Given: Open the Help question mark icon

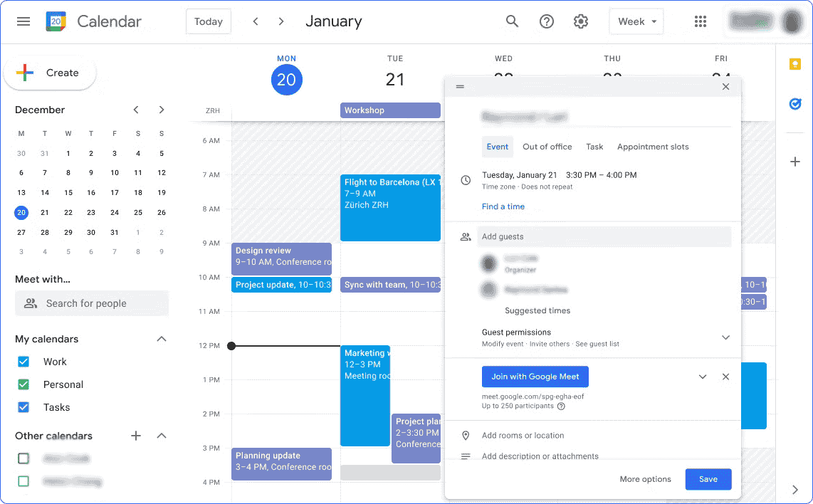Looking at the screenshot, I should coord(547,21).
